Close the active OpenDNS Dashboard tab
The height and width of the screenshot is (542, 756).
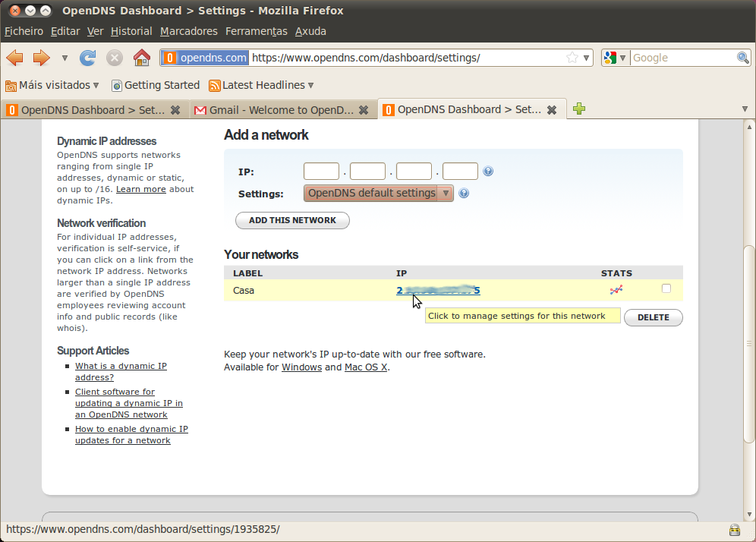pos(552,110)
